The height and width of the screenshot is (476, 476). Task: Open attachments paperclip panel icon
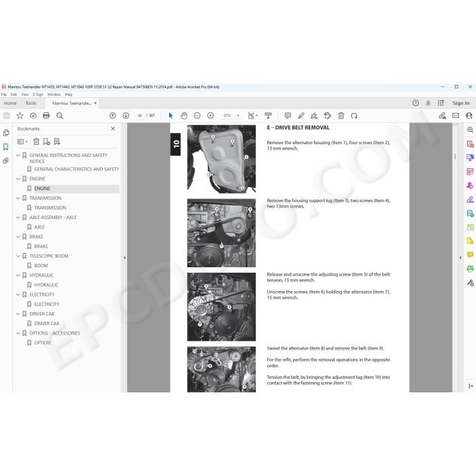click(x=5, y=161)
